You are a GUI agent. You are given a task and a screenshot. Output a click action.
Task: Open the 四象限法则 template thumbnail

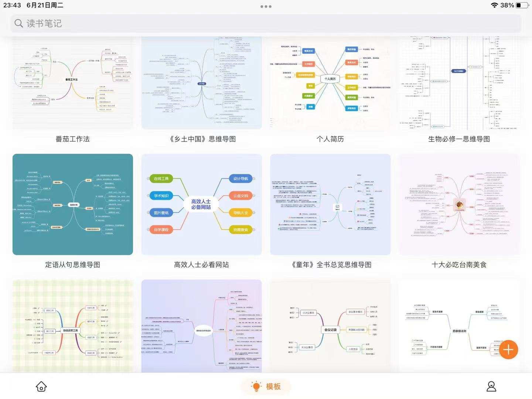(x=459, y=326)
